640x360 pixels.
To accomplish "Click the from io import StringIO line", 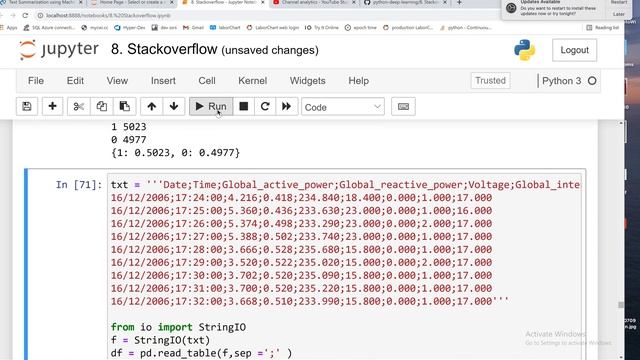I will (x=178, y=327).
